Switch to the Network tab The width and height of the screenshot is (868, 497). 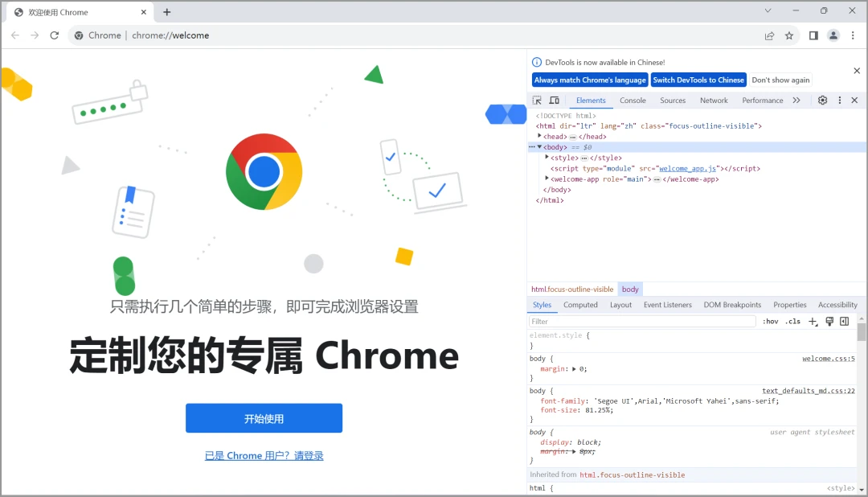(x=714, y=101)
